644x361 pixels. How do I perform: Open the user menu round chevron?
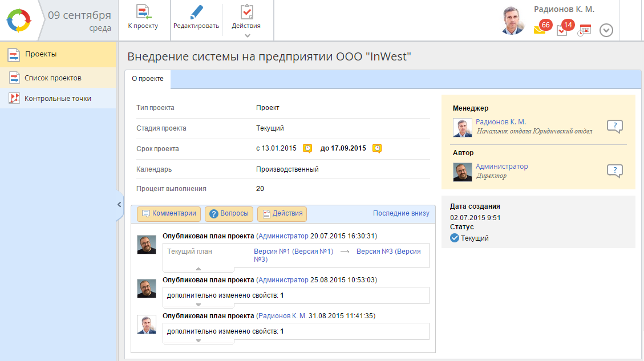[x=606, y=30]
